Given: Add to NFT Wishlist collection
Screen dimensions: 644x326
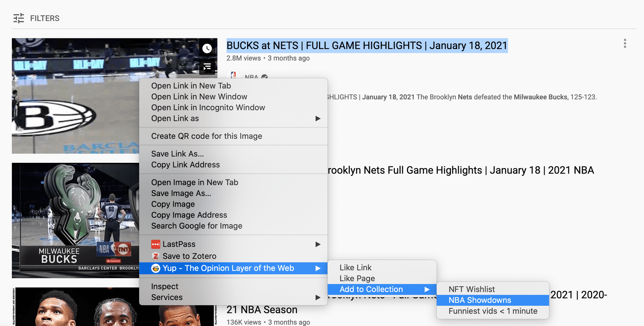Looking at the screenshot, I should (x=493, y=290).
